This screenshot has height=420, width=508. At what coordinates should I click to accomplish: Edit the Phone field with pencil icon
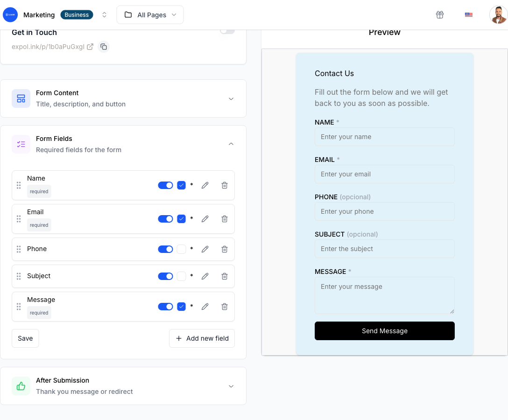click(205, 249)
